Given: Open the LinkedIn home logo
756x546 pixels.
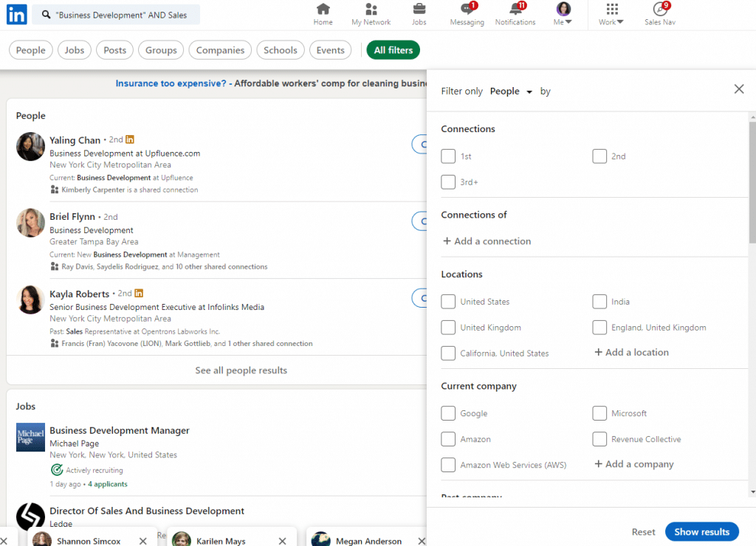Looking at the screenshot, I should (17, 15).
